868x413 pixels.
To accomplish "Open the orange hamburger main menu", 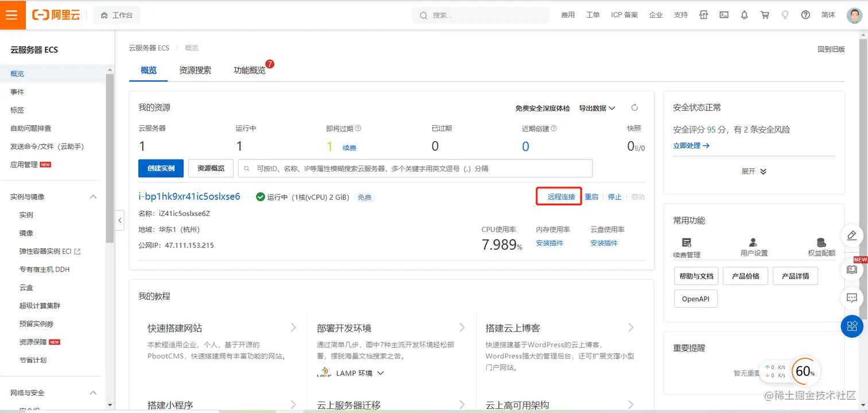I will pos(13,15).
